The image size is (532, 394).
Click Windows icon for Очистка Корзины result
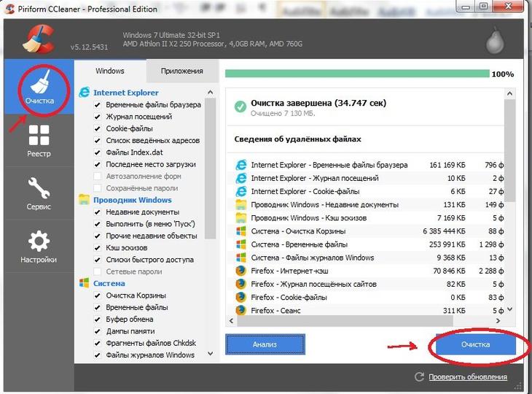click(x=241, y=231)
